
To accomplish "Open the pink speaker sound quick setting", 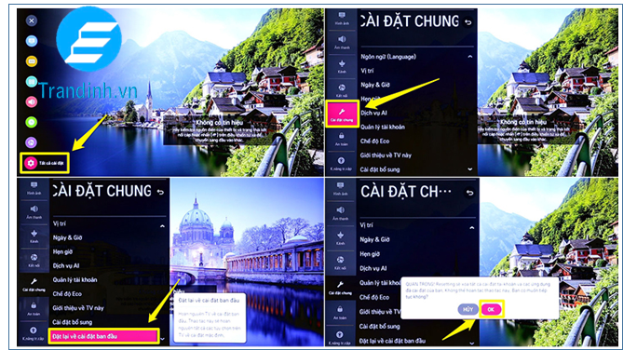I will pyautogui.click(x=32, y=101).
